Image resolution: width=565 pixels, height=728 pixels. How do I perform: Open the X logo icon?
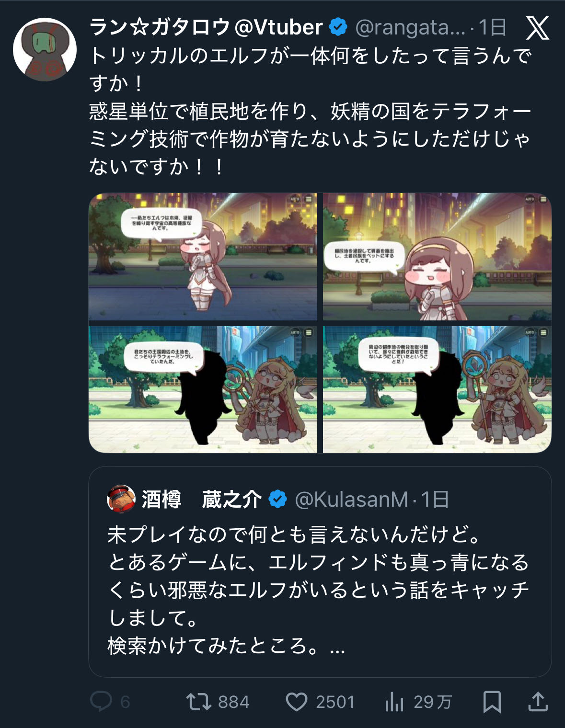pyautogui.click(x=537, y=28)
